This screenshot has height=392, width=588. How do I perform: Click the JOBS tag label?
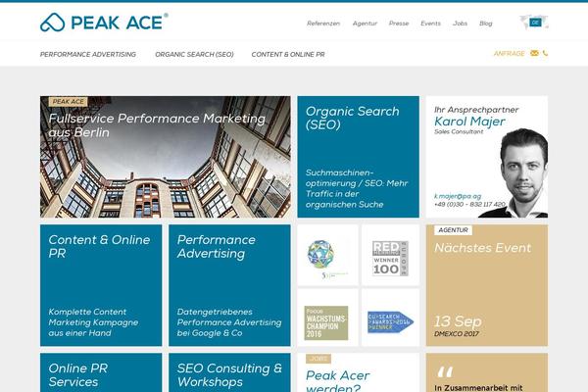(x=318, y=359)
